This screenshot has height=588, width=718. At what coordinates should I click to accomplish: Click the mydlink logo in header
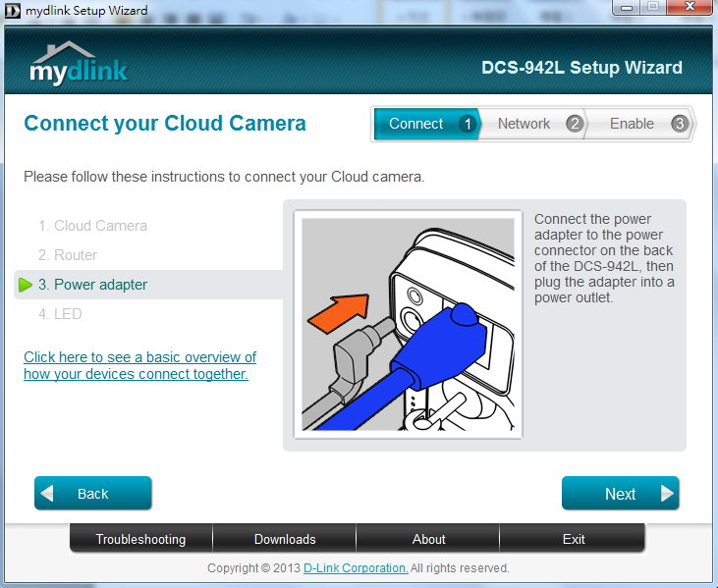click(x=79, y=64)
